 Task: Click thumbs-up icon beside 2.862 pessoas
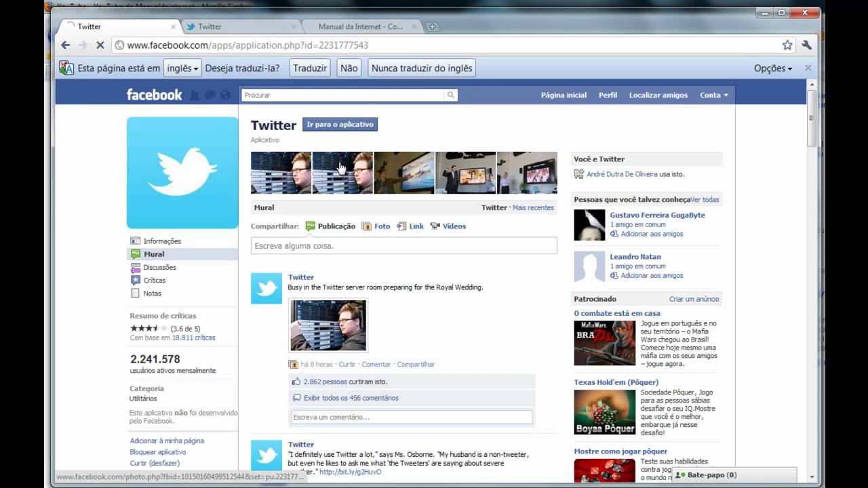pyautogui.click(x=296, y=382)
